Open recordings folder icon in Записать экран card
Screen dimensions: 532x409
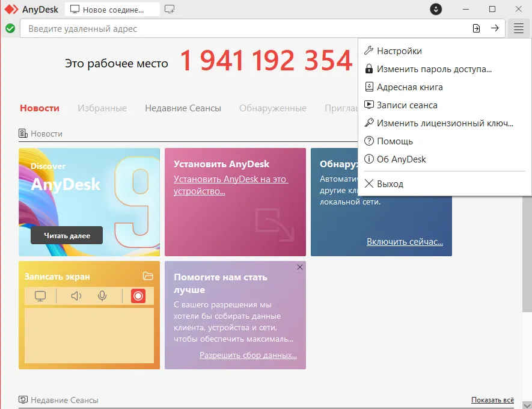148,276
